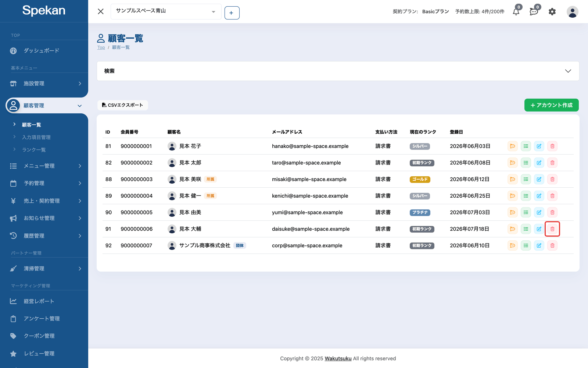The width and height of the screenshot is (588, 368).
Task: Open the notifications bell icon
Action: click(x=516, y=12)
